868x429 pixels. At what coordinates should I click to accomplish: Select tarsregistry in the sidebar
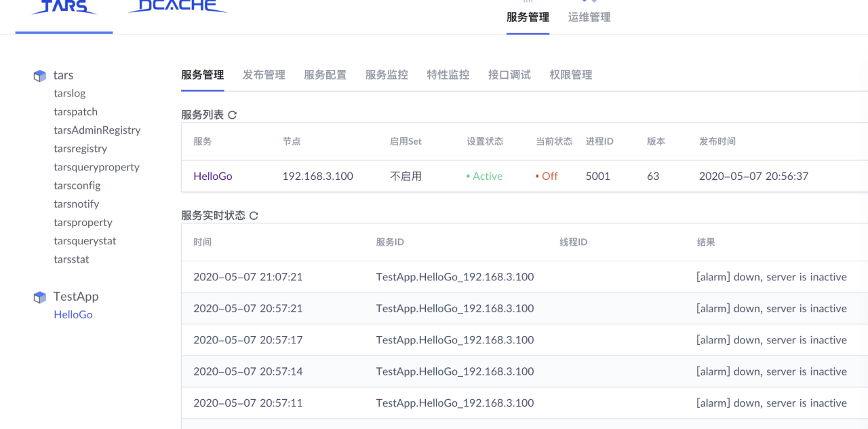80,149
